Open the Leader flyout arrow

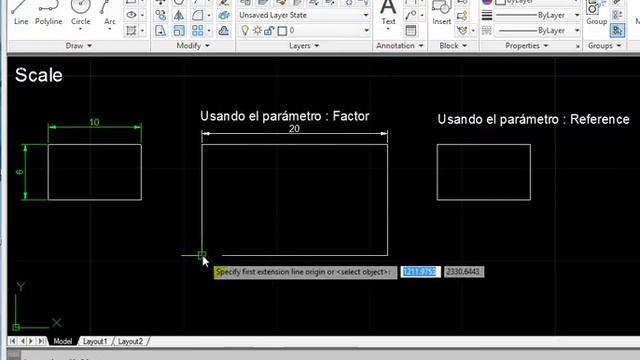(x=422, y=15)
